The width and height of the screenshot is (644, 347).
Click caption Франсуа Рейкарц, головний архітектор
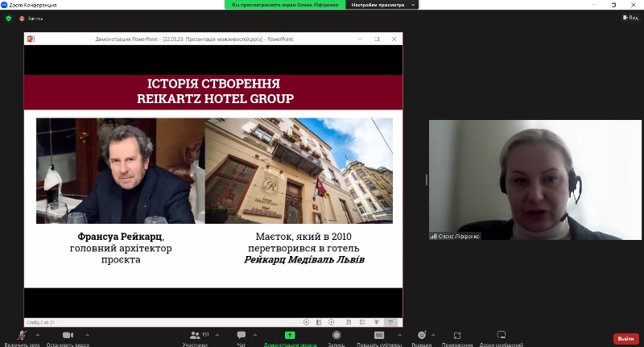[120, 248]
